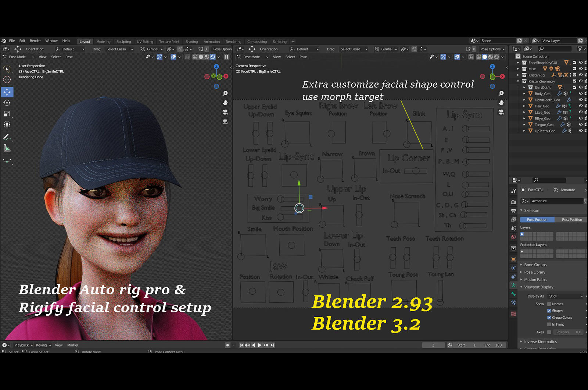This screenshot has width=588, height=390.
Task: Select the Cursor tool in left toolbar
Action: [x=7, y=79]
